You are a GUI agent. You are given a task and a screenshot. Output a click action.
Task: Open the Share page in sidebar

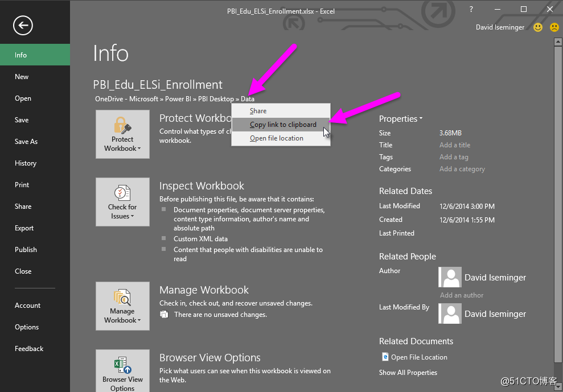coord(35,207)
